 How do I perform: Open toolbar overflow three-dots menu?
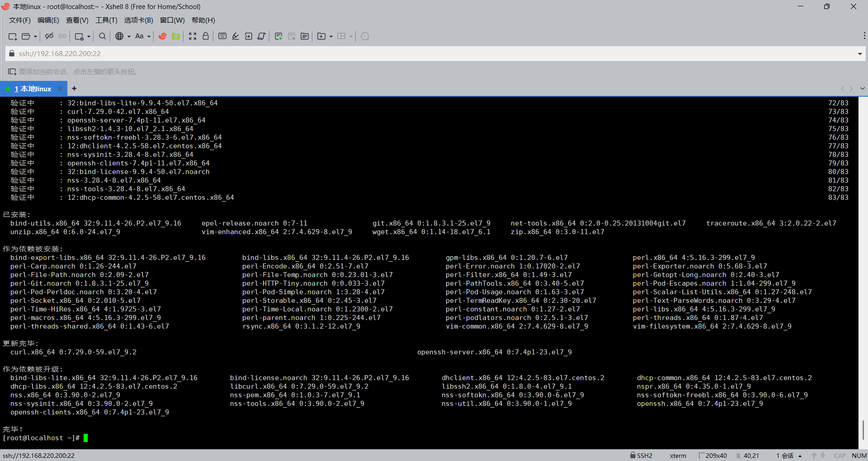coord(864,36)
